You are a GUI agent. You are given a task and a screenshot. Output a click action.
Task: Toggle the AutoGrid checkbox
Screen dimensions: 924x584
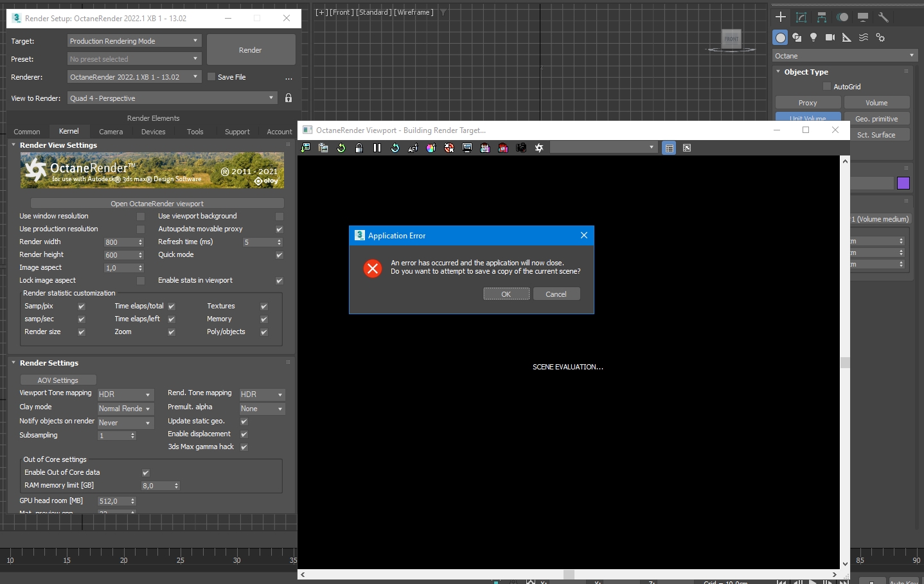click(x=827, y=87)
